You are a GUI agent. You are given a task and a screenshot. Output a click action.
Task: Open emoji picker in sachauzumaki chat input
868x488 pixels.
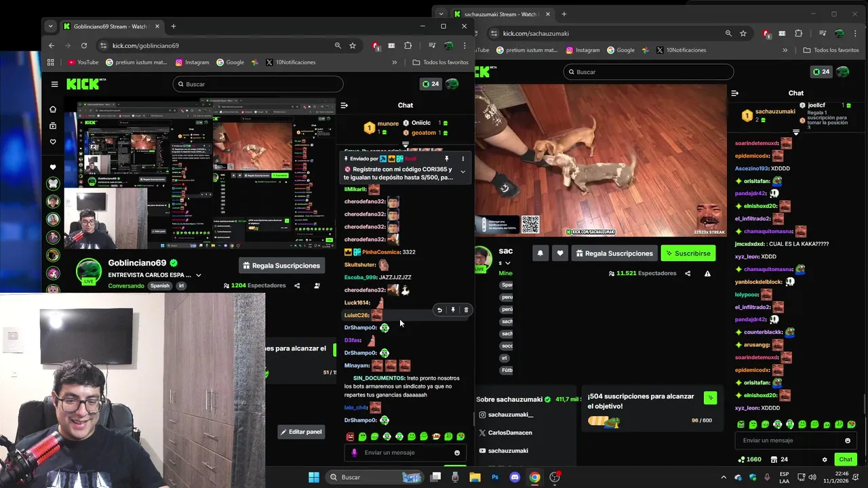tap(847, 441)
